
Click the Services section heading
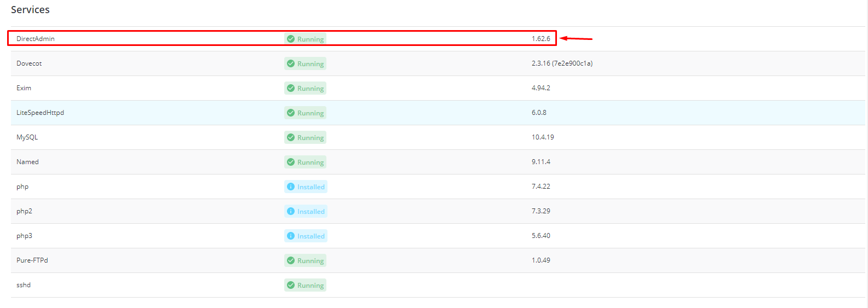30,10
